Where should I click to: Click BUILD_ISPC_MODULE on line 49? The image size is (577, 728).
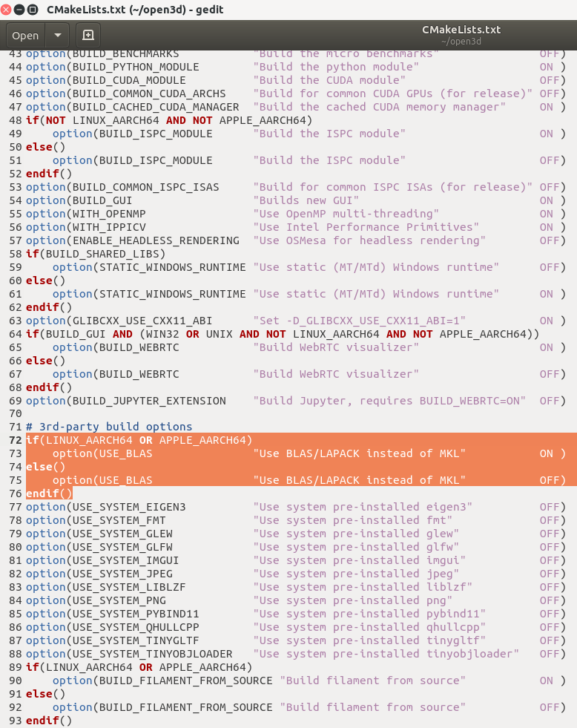[156, 134]
